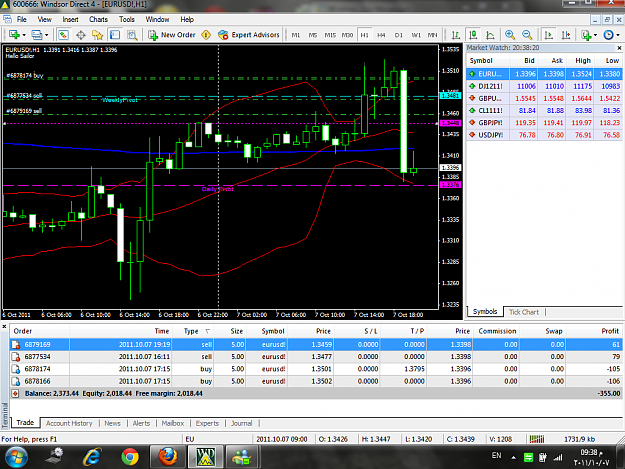Toggle the Terminal panel icon
This screenshot has height=469, width=625.
[115, 35]
